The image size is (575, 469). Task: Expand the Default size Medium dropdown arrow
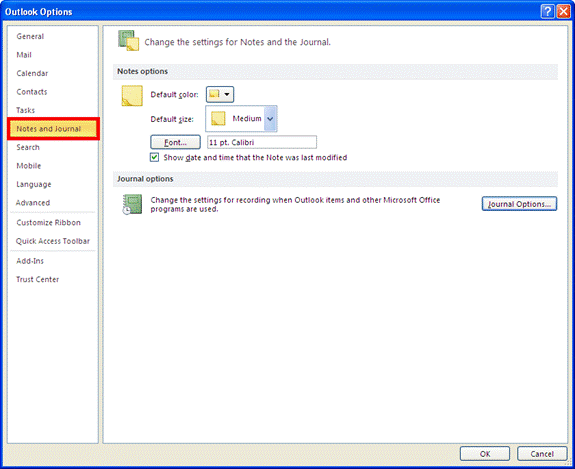(x=270, y=118)
